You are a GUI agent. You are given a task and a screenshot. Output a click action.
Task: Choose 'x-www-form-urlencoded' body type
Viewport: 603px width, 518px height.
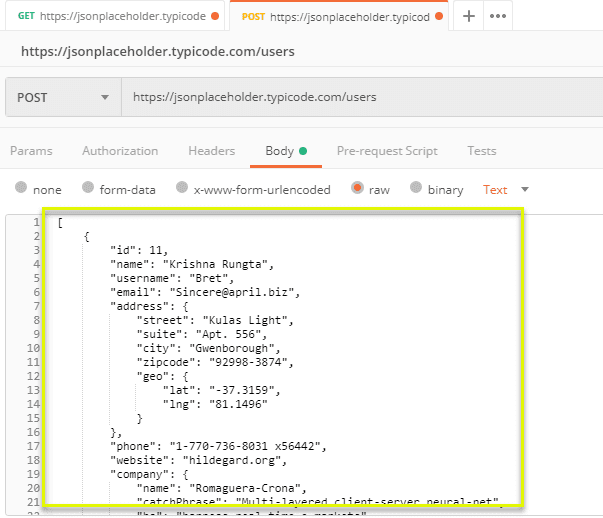pyautogui.click(x=183, y=189)
